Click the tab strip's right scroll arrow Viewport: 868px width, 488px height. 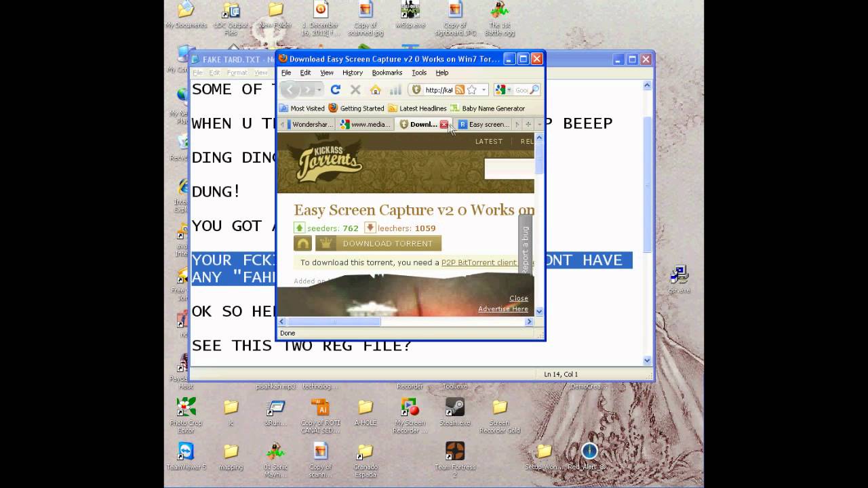(x=517, y=125)
